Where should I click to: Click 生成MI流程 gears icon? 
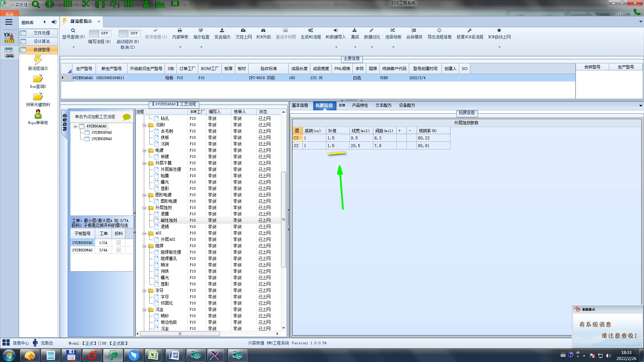311,31
